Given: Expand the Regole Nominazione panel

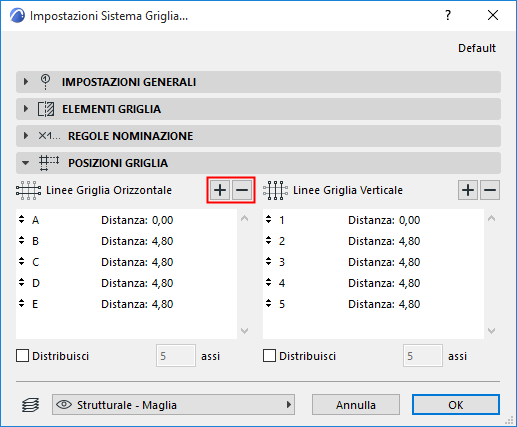Looking at the screenshot, I should (26, 136).
